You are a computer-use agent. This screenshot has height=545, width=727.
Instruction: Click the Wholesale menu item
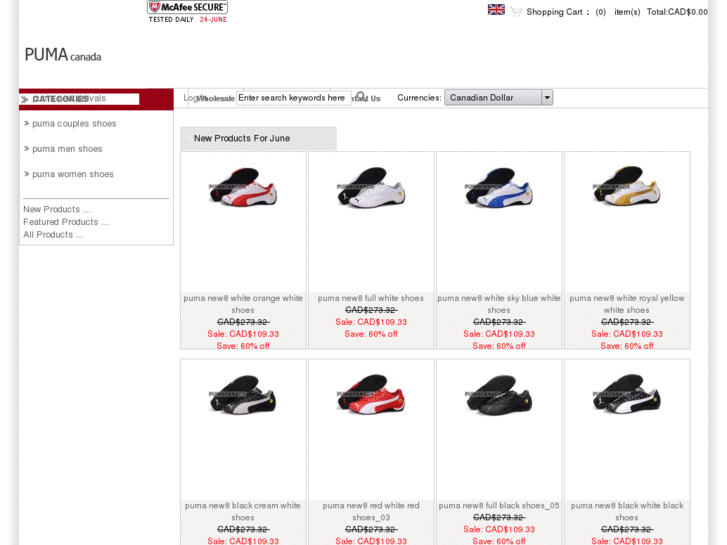[x=216, y=98]
